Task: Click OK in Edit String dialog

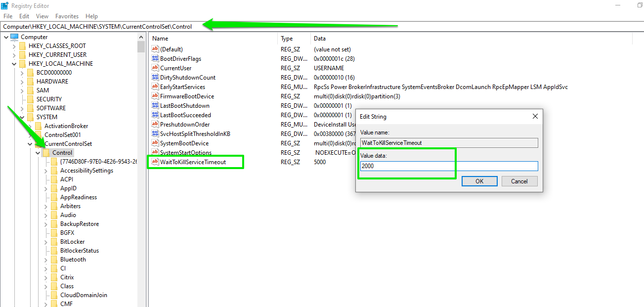Action: coord(479,181)
